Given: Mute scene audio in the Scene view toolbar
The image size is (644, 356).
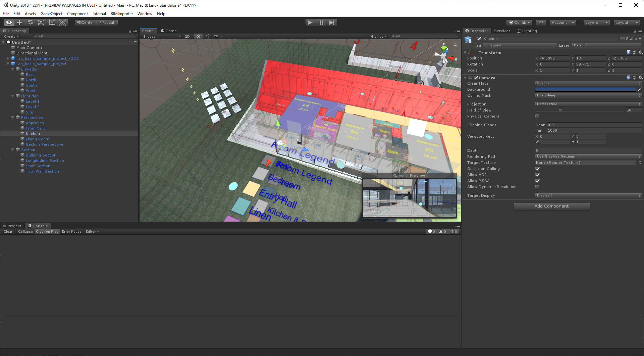Looking at the screenshot, I should pos(207,36).
